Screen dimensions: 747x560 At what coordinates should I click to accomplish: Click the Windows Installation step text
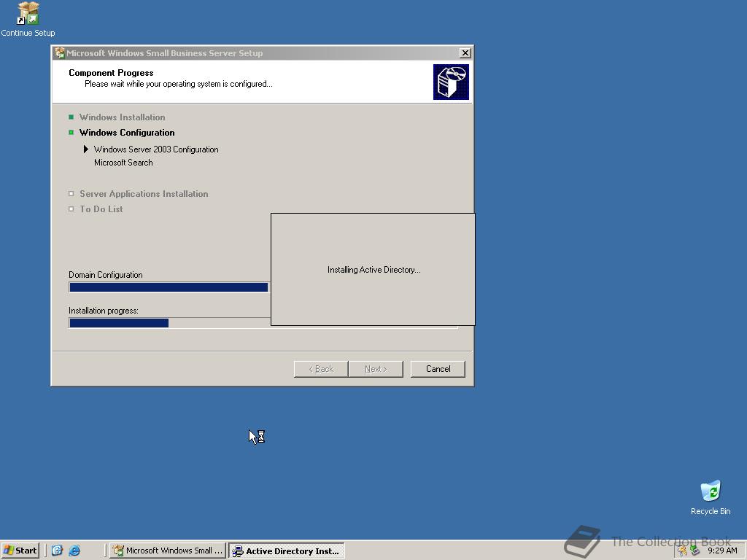pos(123,117)
